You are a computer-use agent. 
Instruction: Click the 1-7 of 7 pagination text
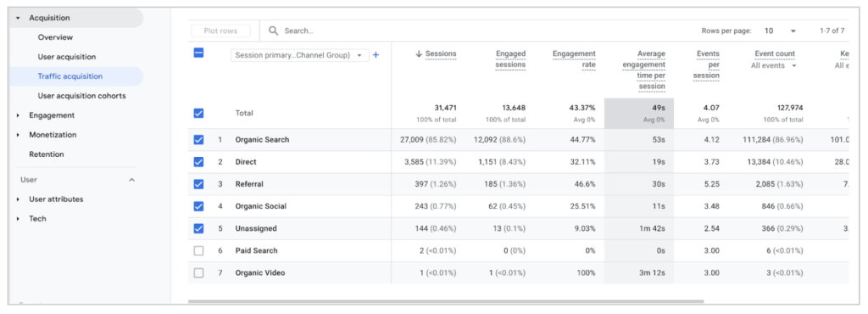tap(832, 31)
